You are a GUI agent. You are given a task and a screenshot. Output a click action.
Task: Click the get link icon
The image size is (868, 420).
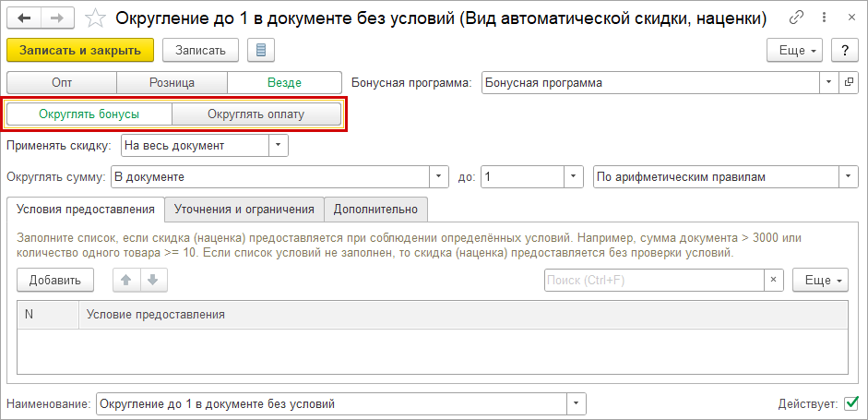click(x=793, y=18)
